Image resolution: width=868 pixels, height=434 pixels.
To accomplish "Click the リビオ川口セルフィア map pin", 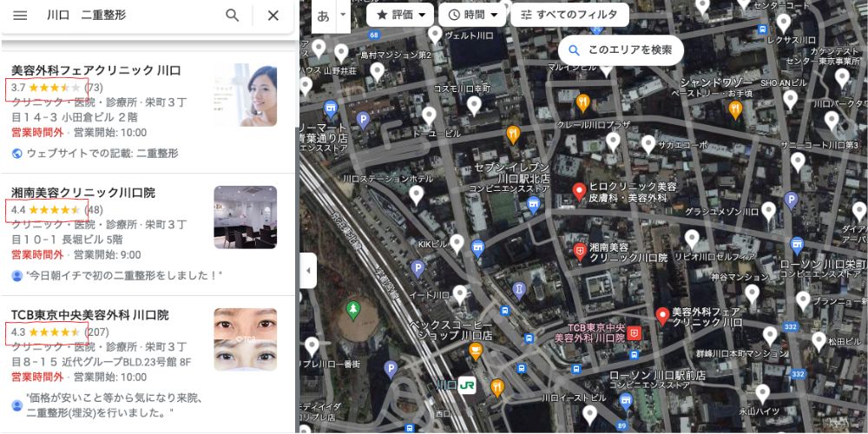I will click(692, 240).
